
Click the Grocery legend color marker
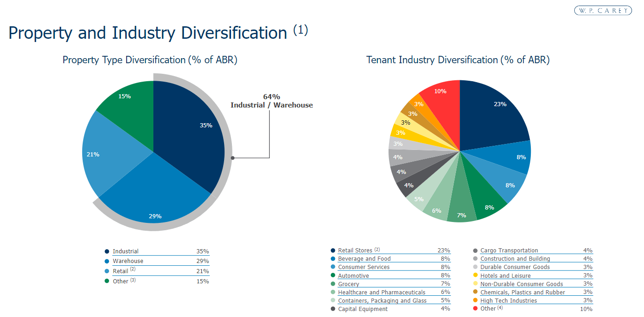tap(334, 284)
